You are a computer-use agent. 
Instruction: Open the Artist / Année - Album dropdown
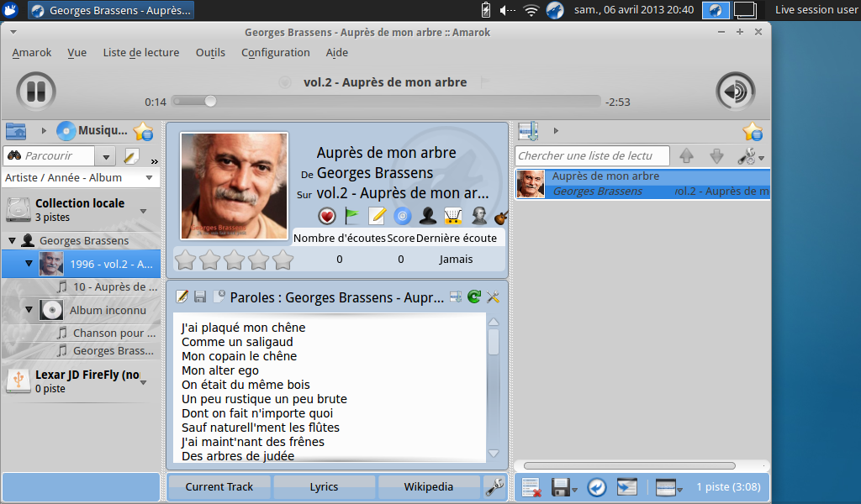pyautogui.click(x=80, y=178)
